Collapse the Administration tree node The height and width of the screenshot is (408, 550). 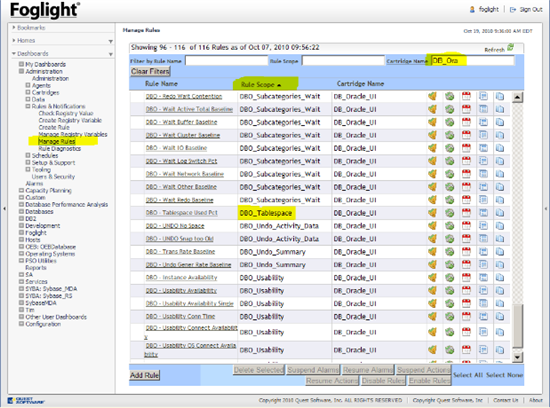click(21, 71)
